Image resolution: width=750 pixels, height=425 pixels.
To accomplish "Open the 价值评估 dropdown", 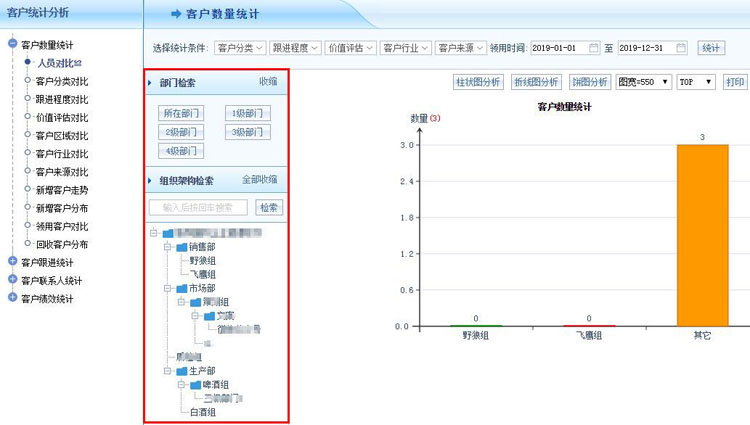I will pos(351,48).
